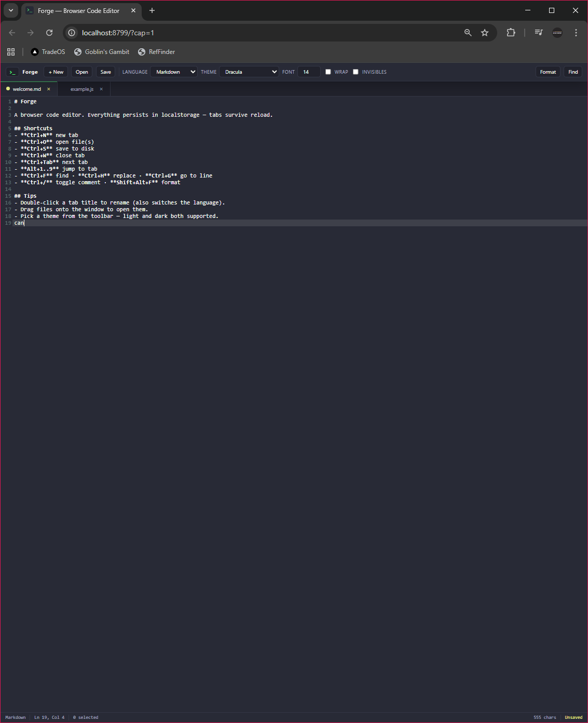The height and width of the screenshot is (723, 588).
Task: Open the RefFinder bookmark
Action: (156, 52)
